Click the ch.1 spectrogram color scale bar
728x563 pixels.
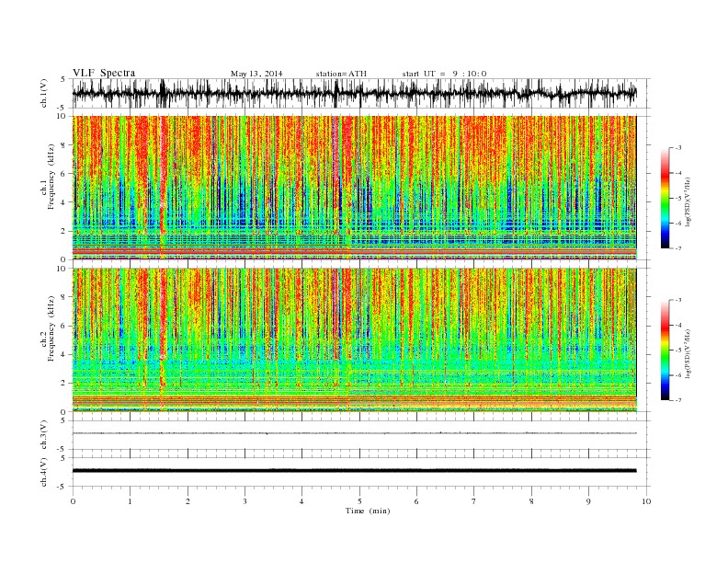(x=665, y=199)
